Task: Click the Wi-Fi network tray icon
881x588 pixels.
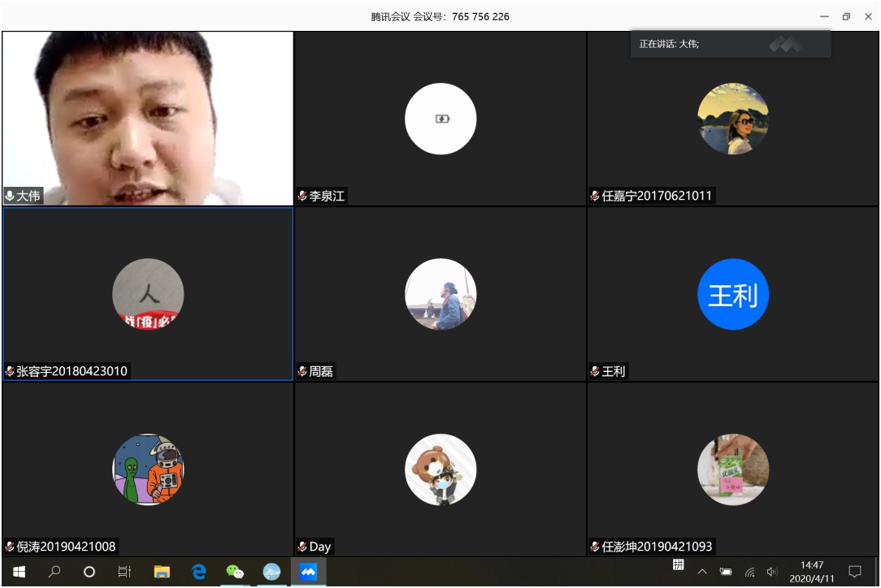Action: [x=749, y=572]
